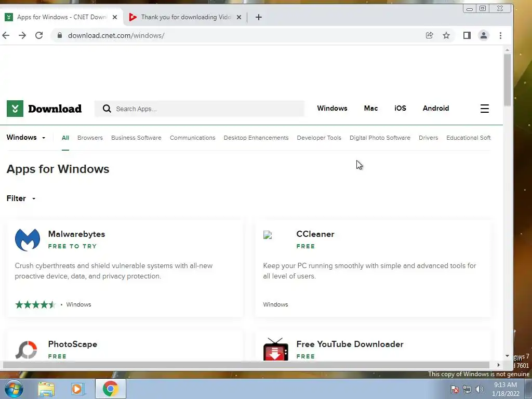The height and width of the screenshot is (399, 532).
Task: Go back to the previous page
Action: [x=6, y=35]
